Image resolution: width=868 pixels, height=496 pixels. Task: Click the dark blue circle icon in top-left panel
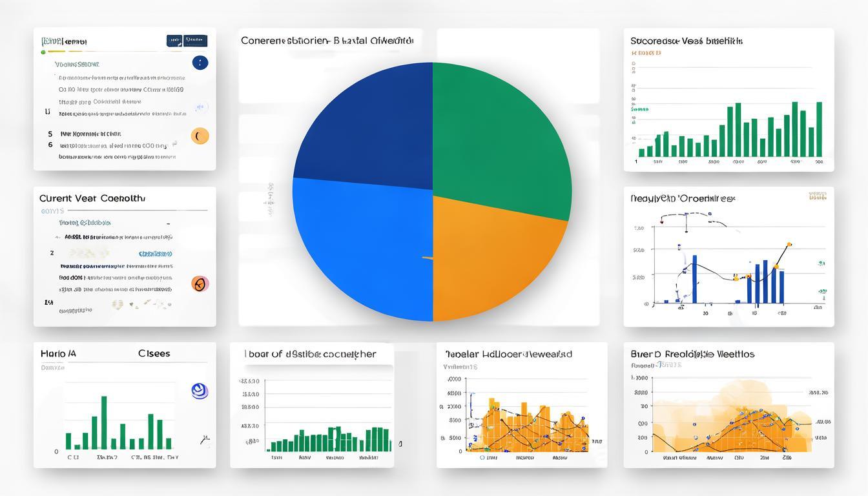pyautogui.click(x=200, y=63)
